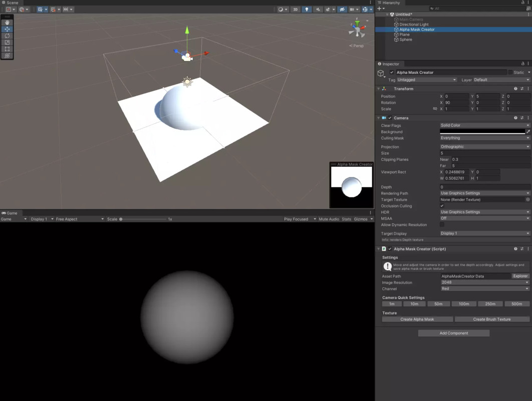This screenshot has height=401, width=532.
Task: Collapse the Transform component
Action: coord(379,89)
